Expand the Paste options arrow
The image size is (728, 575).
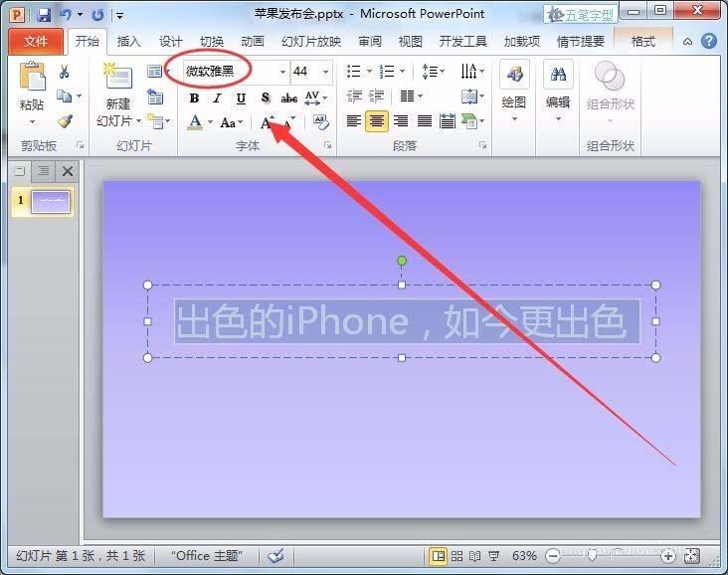click(32, 121)
